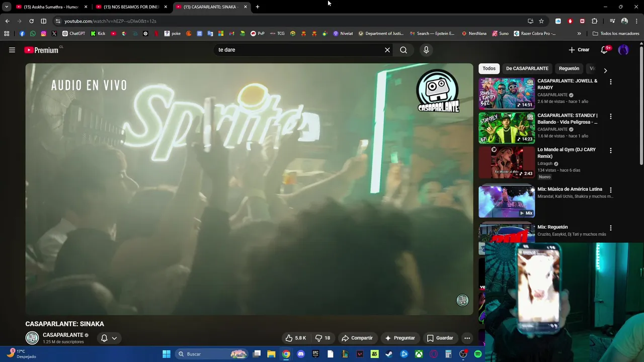Image resolution: width=644 pixels, height=362 pixels.
Task: Open Epic Games from the taskbar
Action: [315, 354]
